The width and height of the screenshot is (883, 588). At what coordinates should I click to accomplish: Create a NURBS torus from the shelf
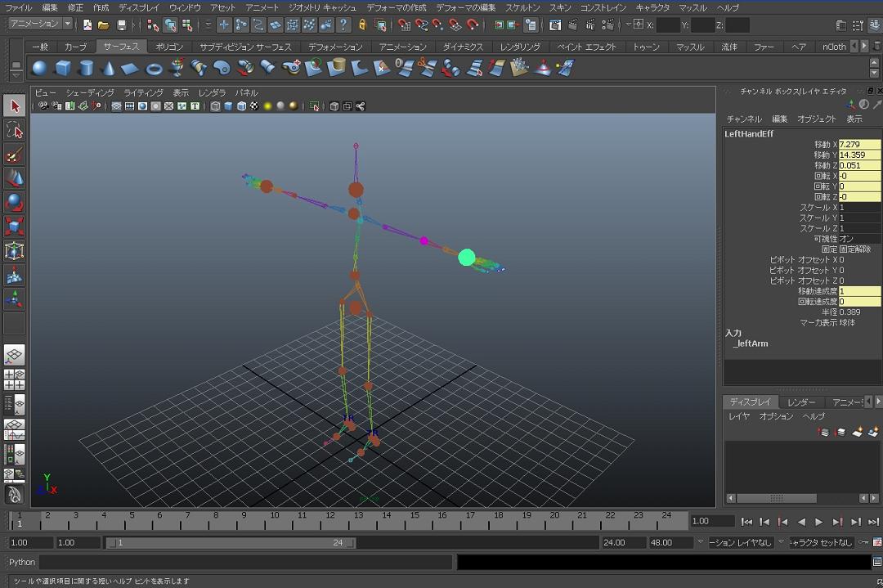(154, 68)
